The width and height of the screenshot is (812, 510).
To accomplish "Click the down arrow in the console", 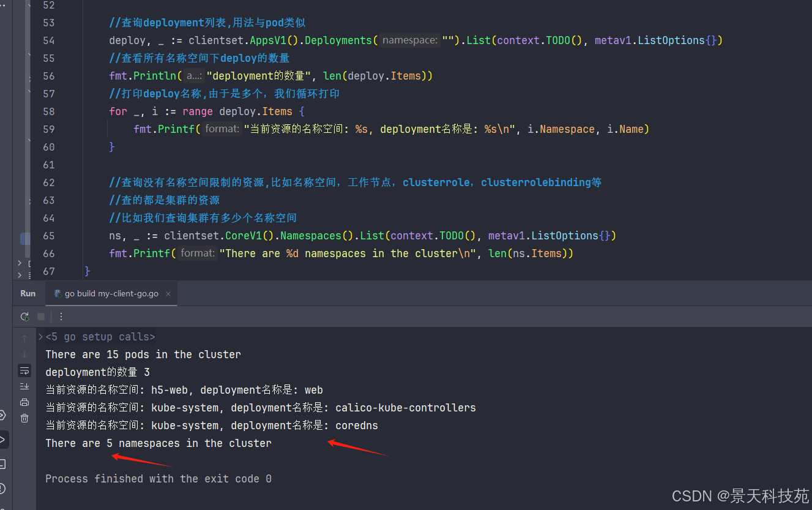I will point(24,354).
